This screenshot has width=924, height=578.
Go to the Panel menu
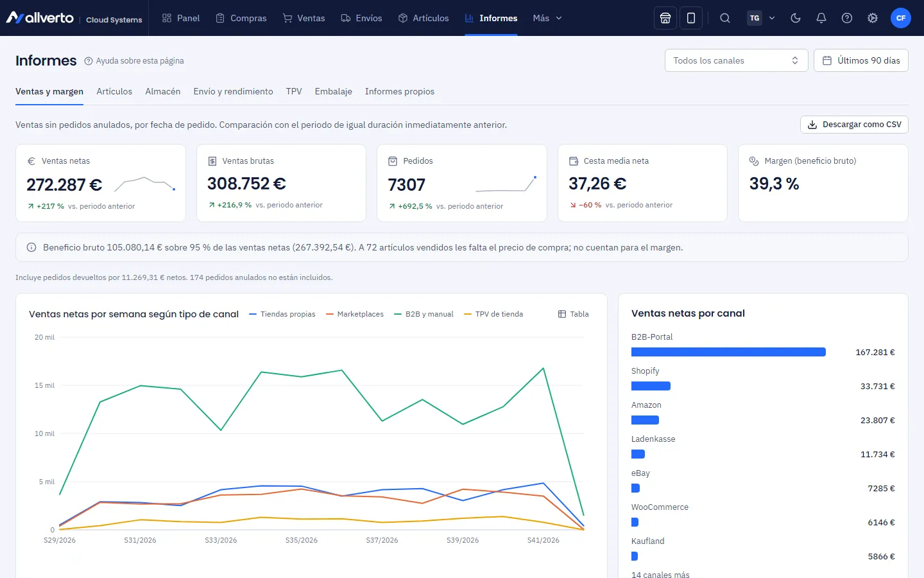tap(181, 18)
